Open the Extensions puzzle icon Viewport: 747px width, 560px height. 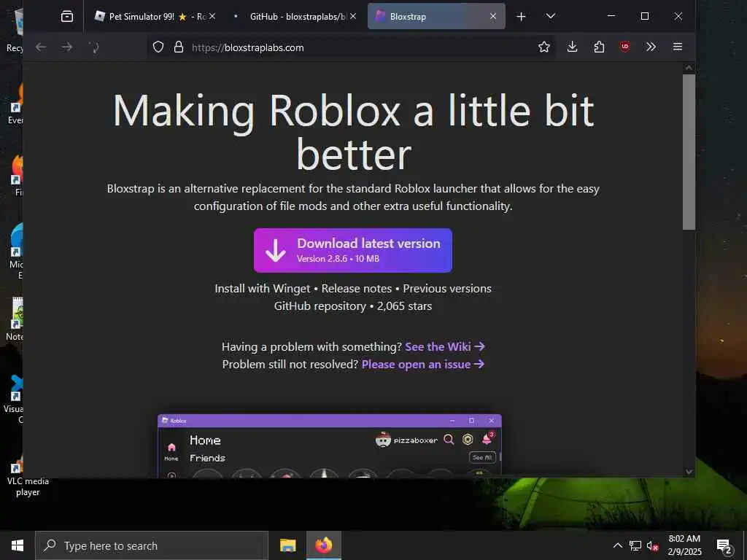[600, 47]
